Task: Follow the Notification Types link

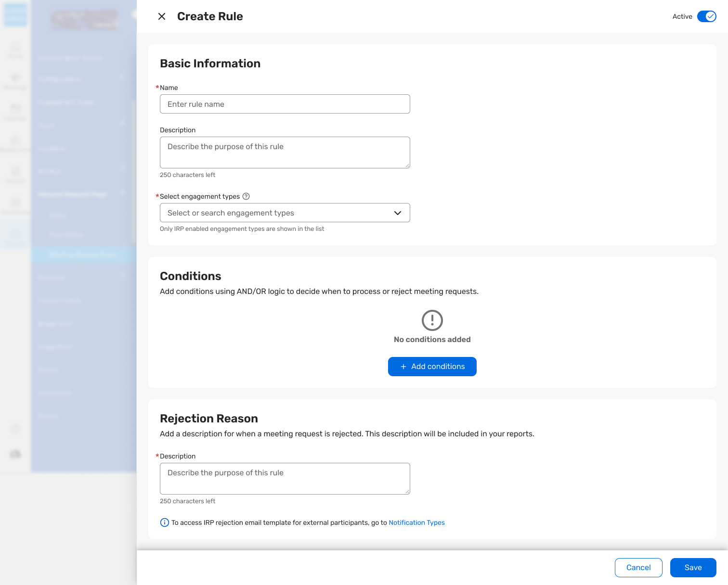Action: tap(416, 522)
